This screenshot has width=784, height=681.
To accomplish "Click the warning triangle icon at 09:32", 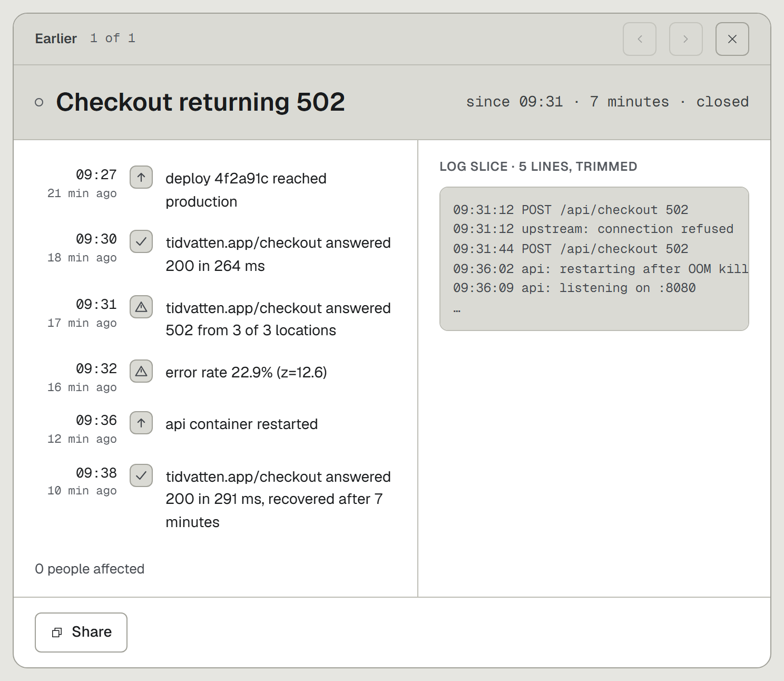I will (x=141, y=371).
